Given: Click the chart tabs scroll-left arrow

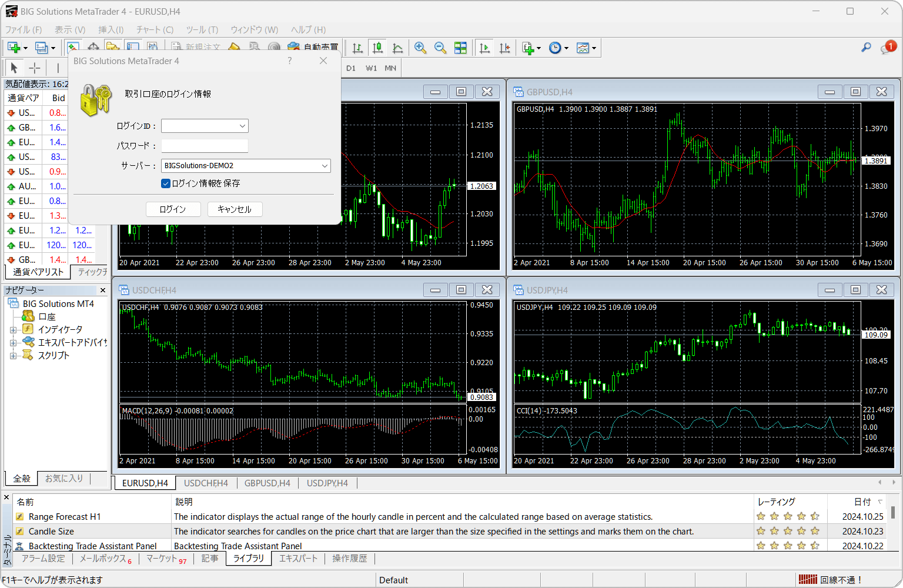Looking at the screenshot, I should pyautogui.click(x=880, y=482).
